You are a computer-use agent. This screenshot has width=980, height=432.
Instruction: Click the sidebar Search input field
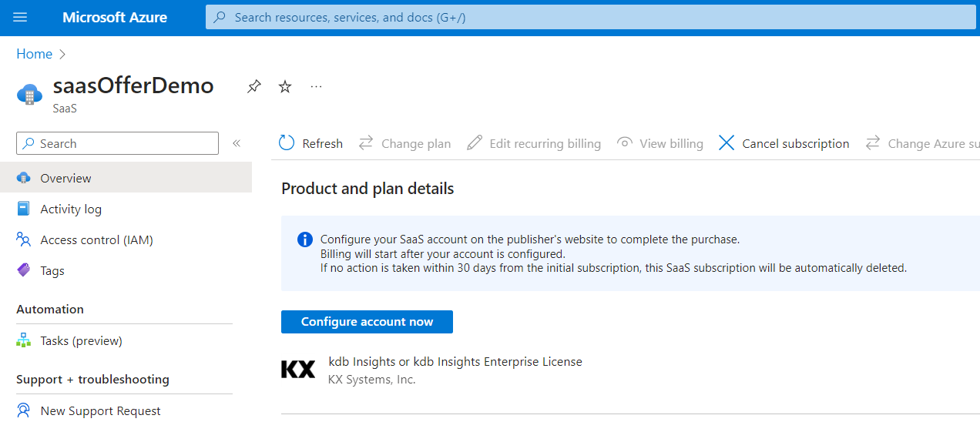coord(123,143)
